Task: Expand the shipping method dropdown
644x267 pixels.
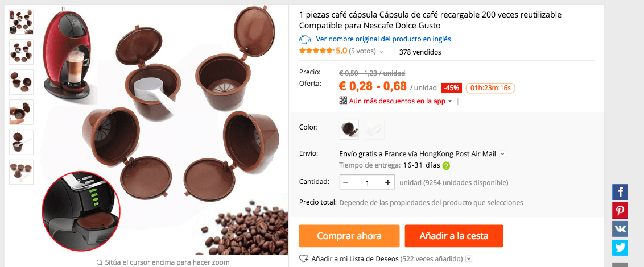Action: point(502,154)
